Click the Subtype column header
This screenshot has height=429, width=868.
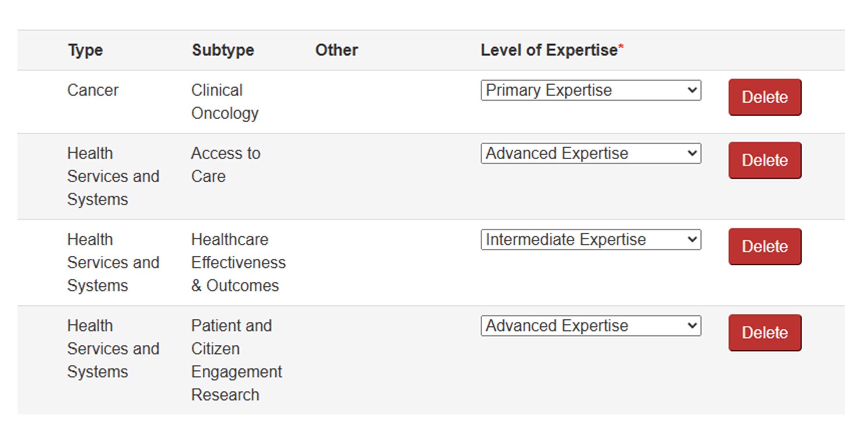[223, 50]
